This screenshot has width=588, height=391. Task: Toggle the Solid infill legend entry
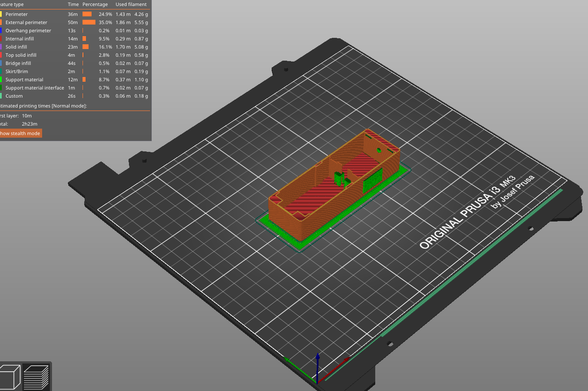click(16, 47)
